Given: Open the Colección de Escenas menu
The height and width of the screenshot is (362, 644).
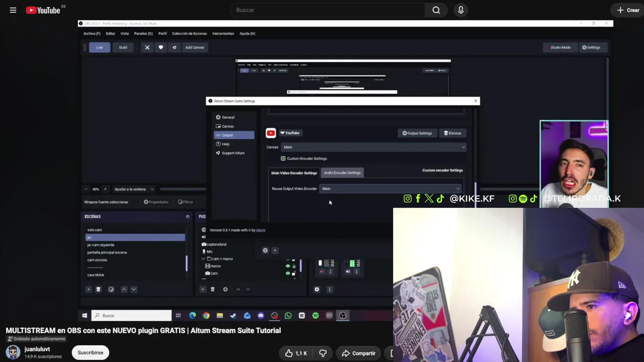Looking at the screenshot, I should [x=189, y=34].
